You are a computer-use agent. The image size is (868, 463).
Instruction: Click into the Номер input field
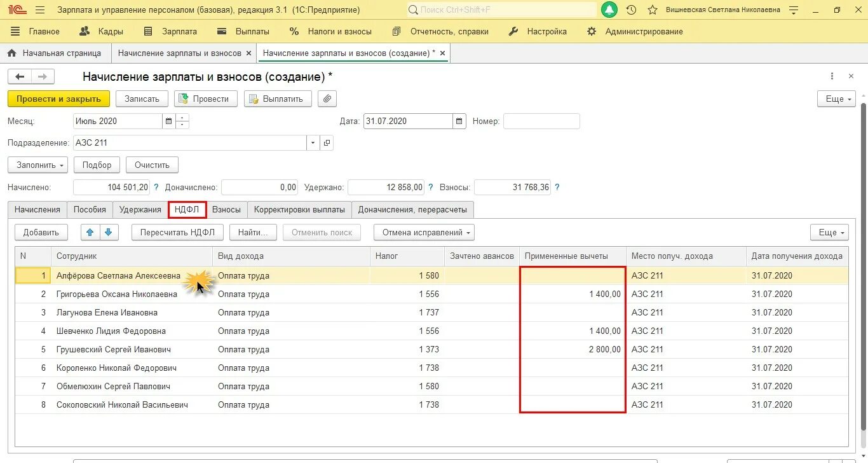click(541, 121)
